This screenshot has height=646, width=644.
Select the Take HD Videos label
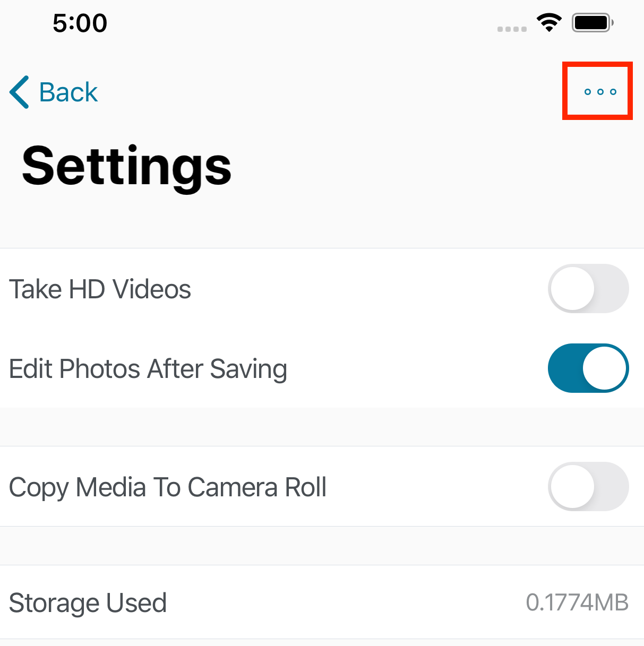coord(100,289)
